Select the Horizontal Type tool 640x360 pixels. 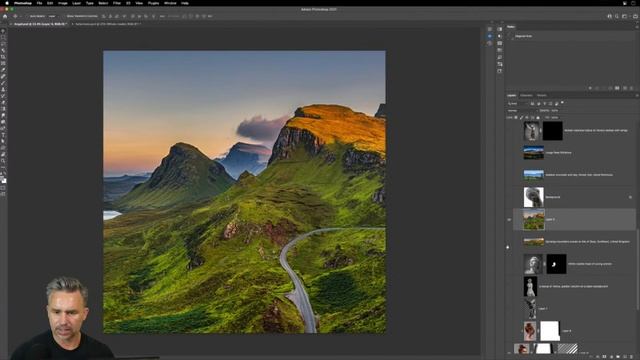[x=3, y=135]
